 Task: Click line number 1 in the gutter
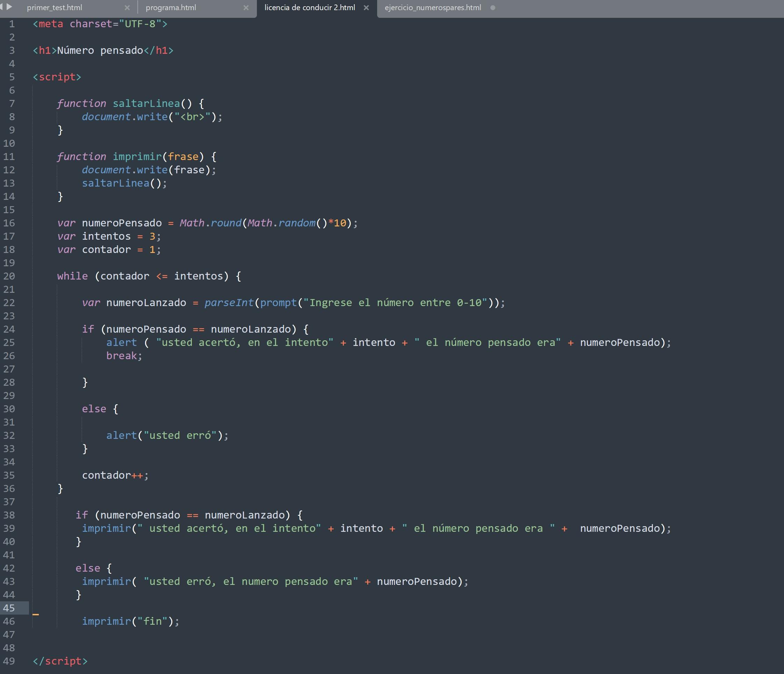pos(12,24)
